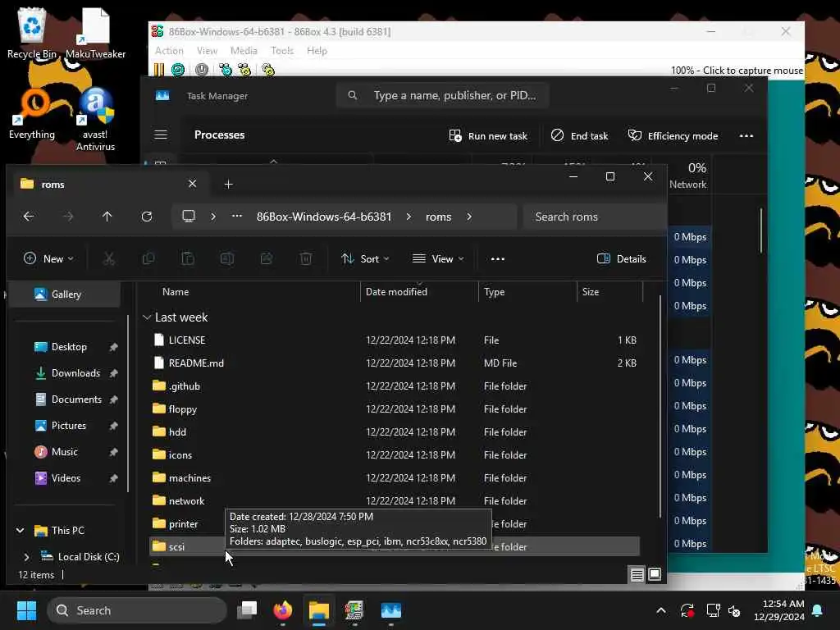Collapse the Last week group
The image size is (840, 630).
click(147, 317)
